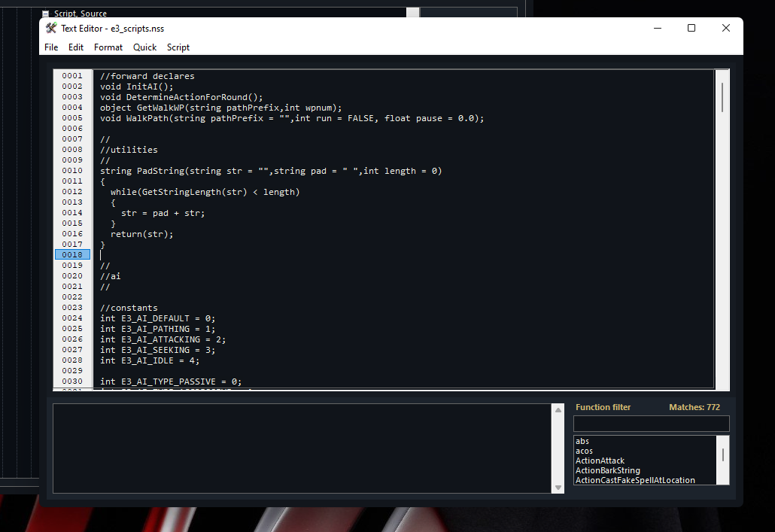Collapse the Script, Source tree node
Screen dimensions: 775x532
(46, 14)
